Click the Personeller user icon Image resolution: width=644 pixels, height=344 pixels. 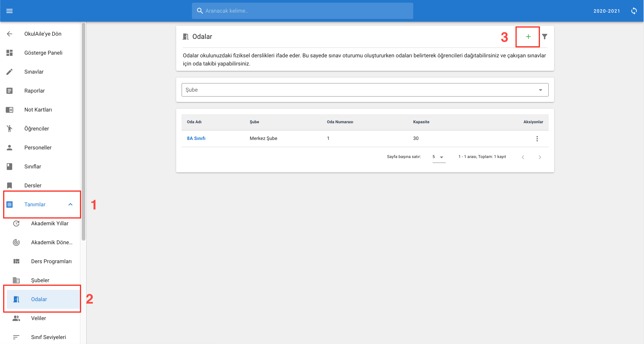(9, 148)
